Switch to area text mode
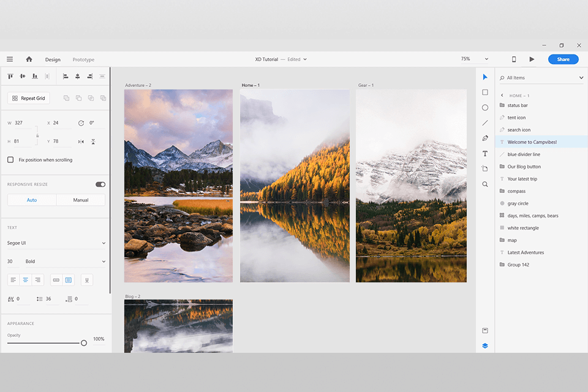The width and height of the screenshot is (588, 392). pos(69,280)
